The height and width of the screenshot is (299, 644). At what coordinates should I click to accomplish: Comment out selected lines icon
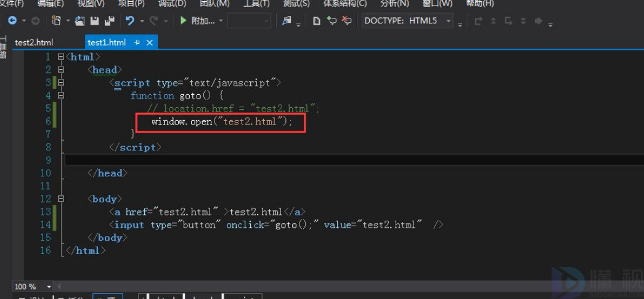click(x=332, y=20)
